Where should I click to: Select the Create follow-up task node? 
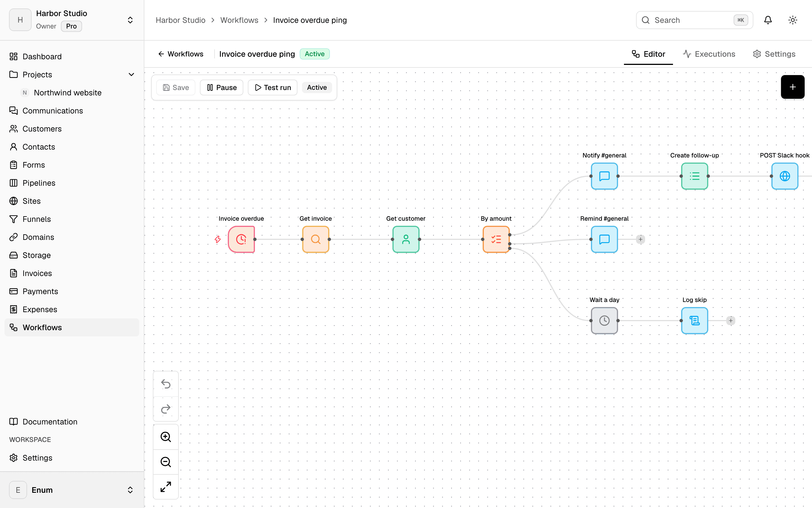(694, 176)
